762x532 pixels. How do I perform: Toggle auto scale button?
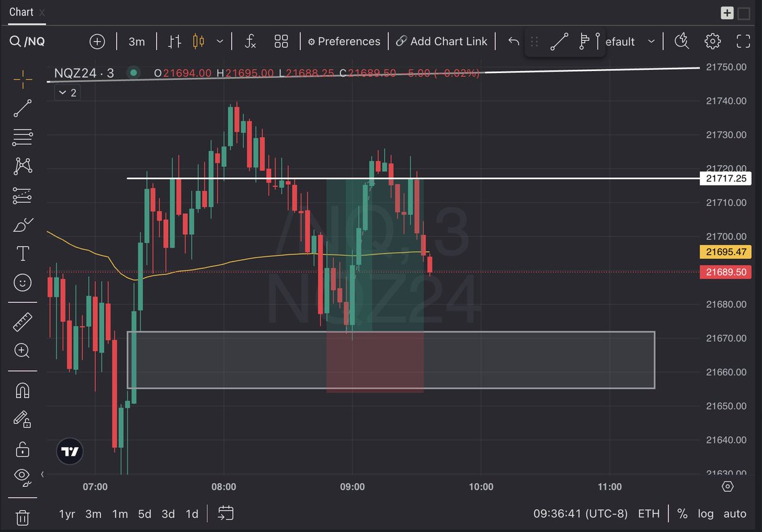tap(735, 514)
